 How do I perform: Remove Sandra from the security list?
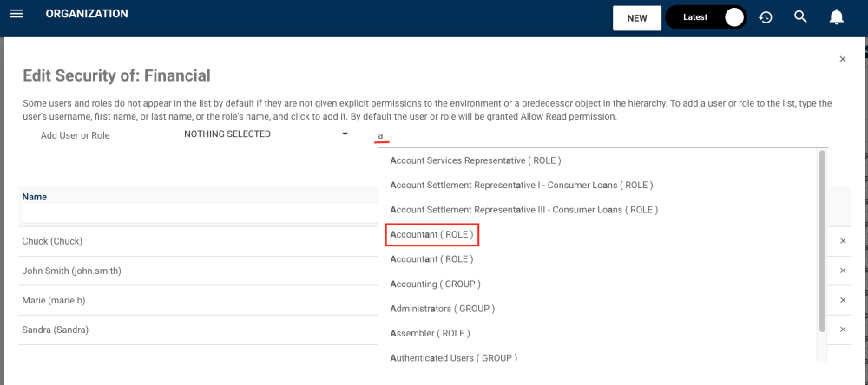[842, 330]
